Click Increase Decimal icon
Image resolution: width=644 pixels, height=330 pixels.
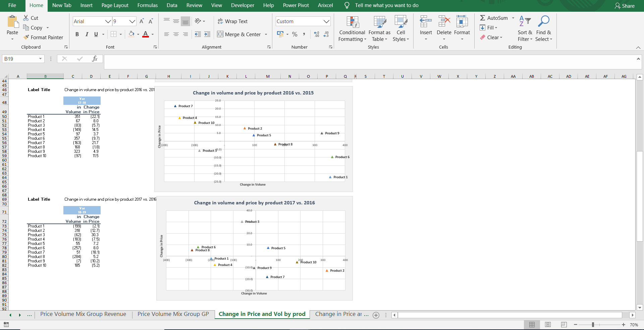[317, 34]
